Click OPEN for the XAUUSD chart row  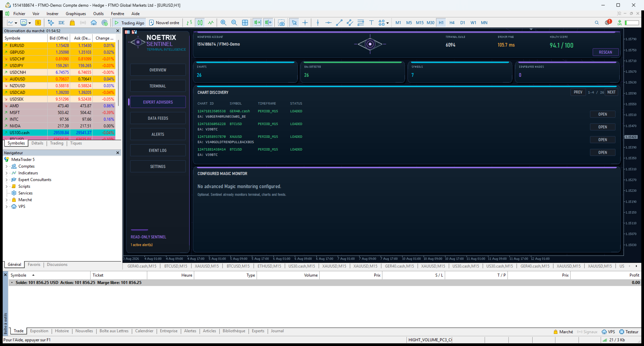(602, 140)
